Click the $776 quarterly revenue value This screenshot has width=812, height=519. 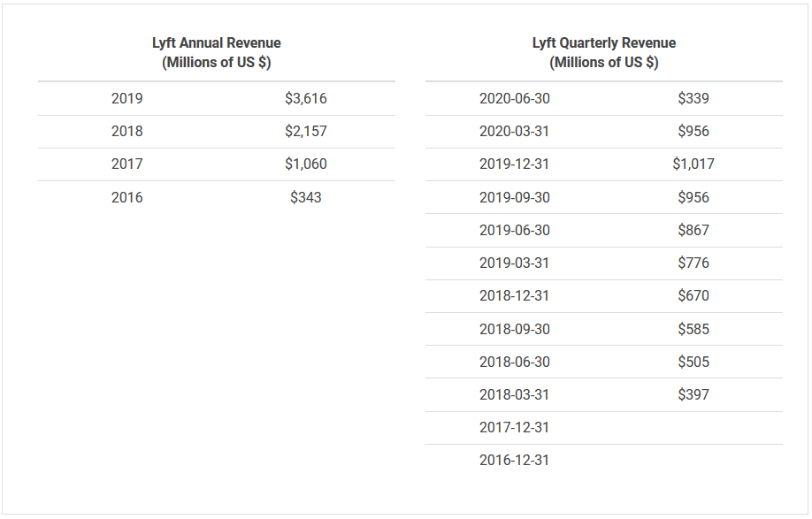click(x=693, y=263)
